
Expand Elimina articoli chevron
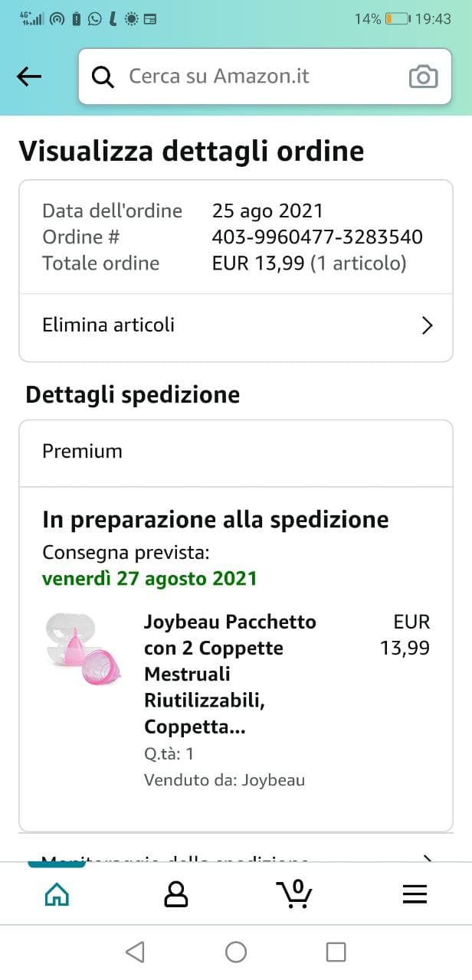[428, 325]
